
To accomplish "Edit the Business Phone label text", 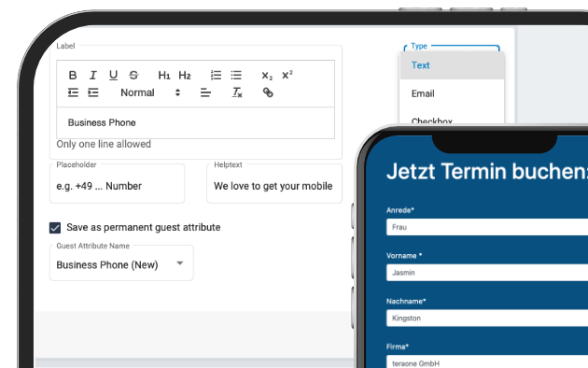I will pyautogui.click(x=195, y=122).
